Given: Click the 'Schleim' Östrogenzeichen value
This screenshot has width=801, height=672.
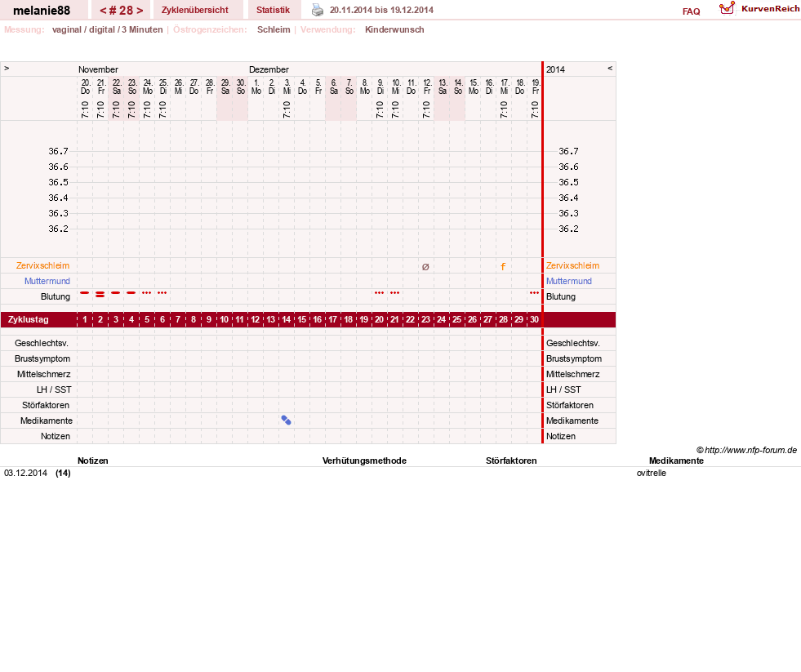Looking at the screenshot, I should (274, 29).
